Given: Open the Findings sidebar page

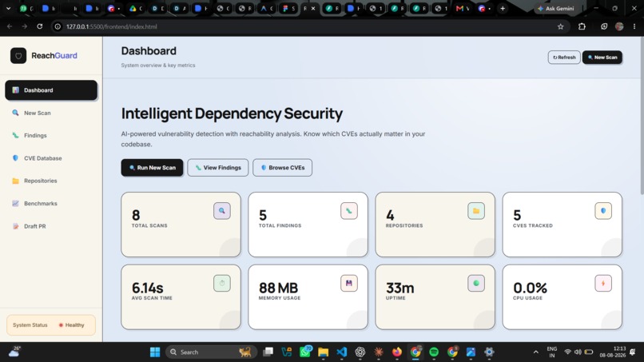Looking at the screenshot, I should tap(51, 135).
